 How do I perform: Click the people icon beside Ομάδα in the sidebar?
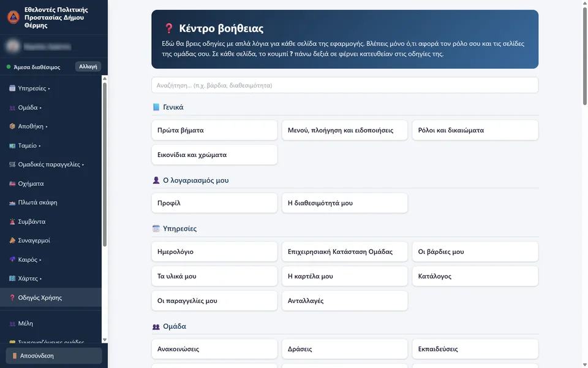point(12,107)
